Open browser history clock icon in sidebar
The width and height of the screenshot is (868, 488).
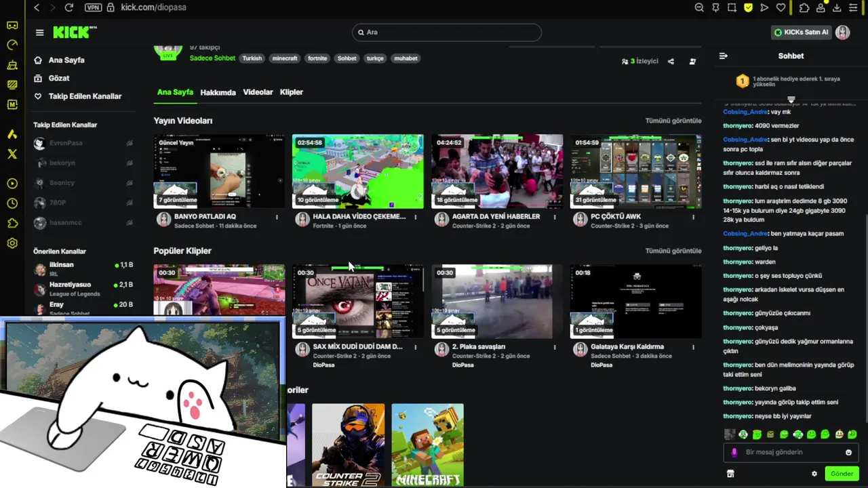coord(12,203)
